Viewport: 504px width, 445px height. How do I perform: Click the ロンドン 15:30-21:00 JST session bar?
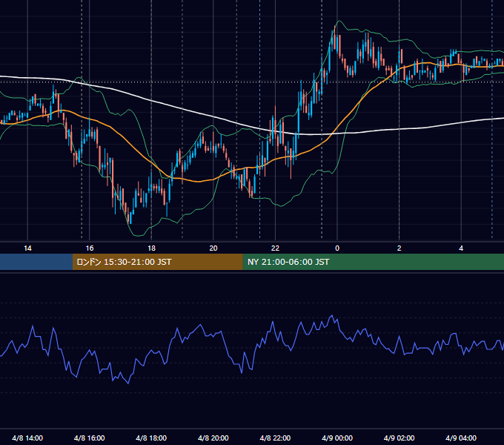[157, 262]
